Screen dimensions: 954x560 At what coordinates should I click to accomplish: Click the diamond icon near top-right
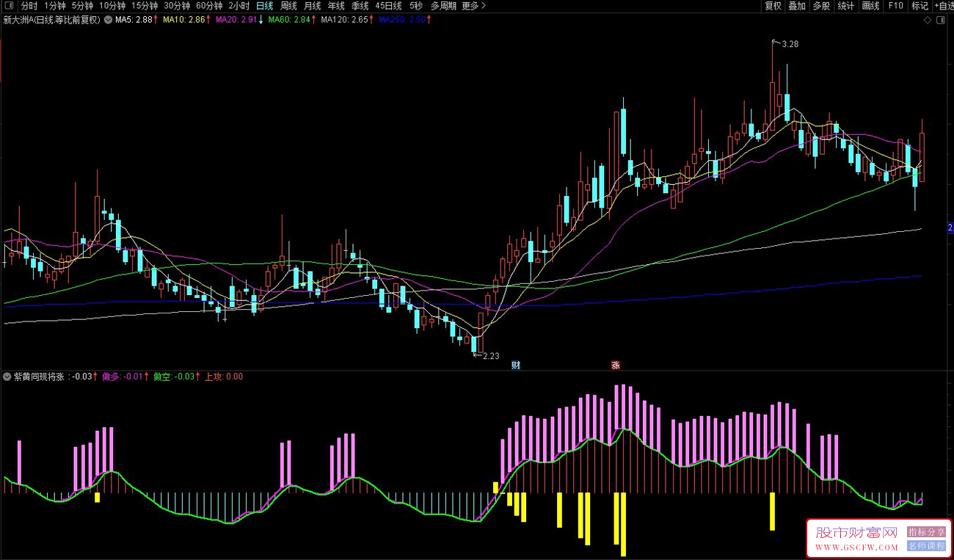(928, 20)
